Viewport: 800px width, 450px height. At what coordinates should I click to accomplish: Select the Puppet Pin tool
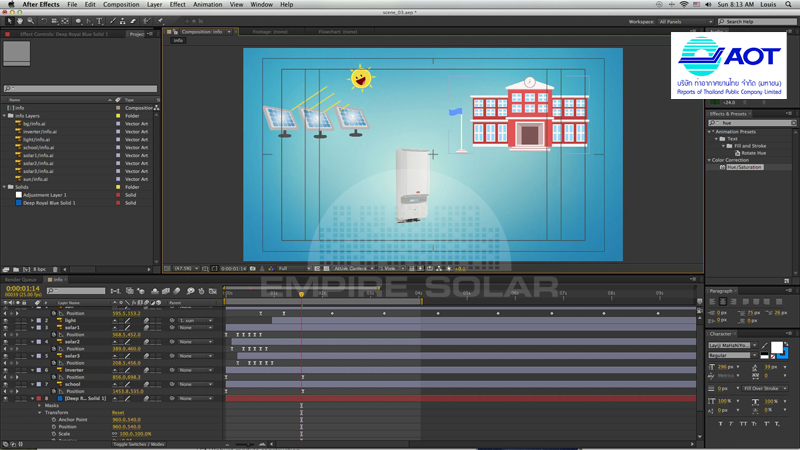[160, 21]
